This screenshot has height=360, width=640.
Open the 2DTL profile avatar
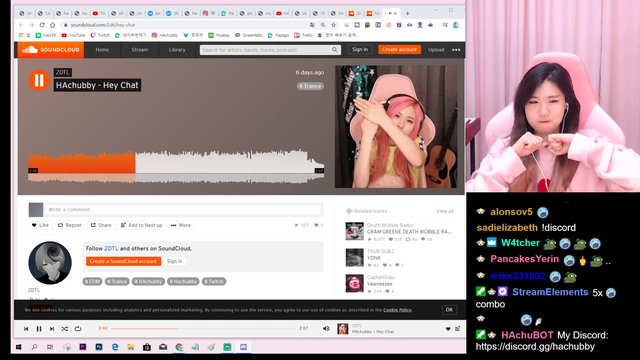[50, 263]
